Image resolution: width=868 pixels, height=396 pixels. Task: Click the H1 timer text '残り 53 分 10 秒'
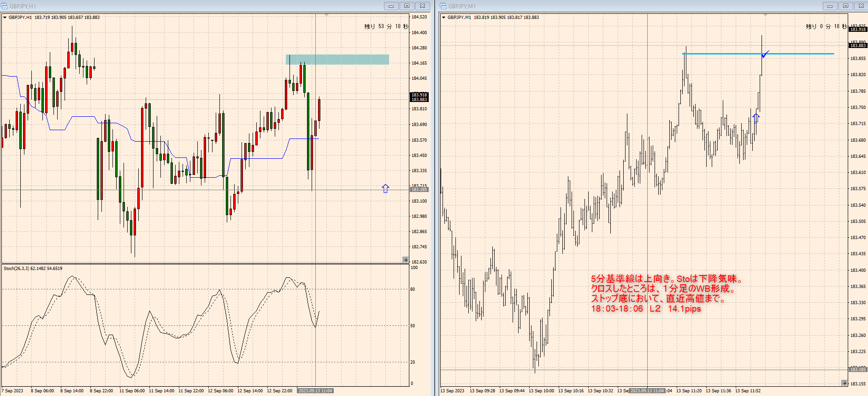(x=386, y=27)
